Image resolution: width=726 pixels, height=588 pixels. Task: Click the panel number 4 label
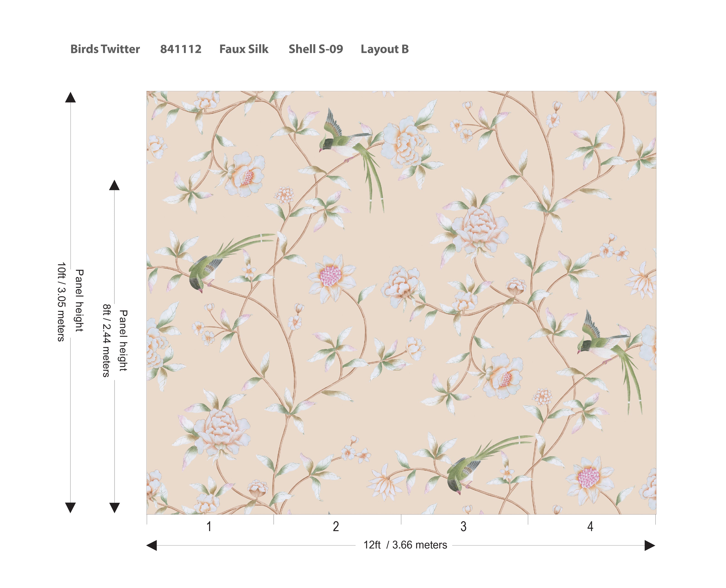(x=590, y=526)
